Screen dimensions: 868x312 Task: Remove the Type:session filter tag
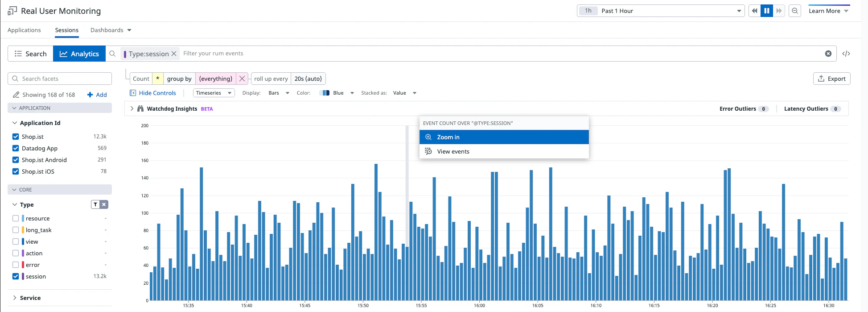pos(174,54)
